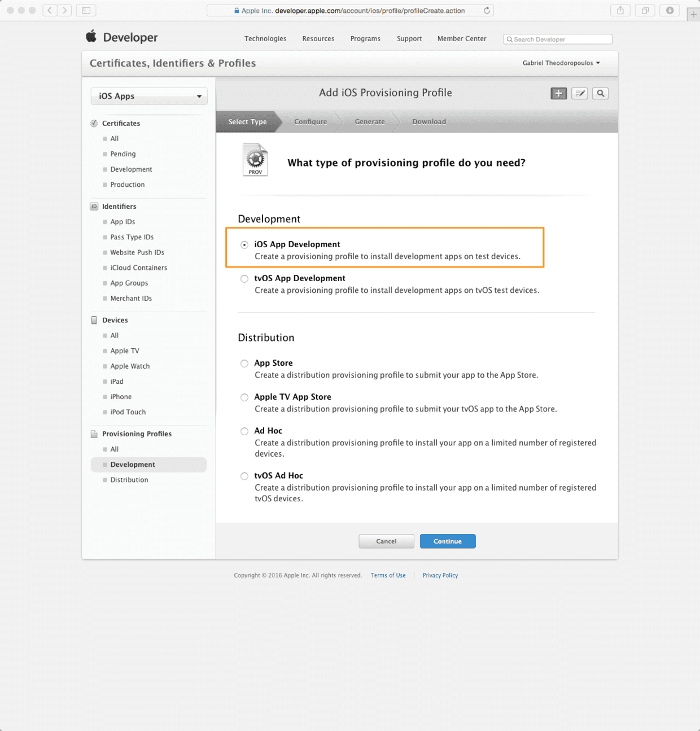
Task: Open iPhone devices in sidebar
Action: 121,396
